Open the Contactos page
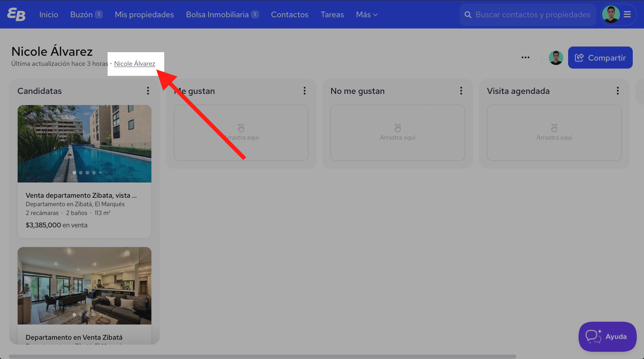Screen dimensions: 644x359 289,14
